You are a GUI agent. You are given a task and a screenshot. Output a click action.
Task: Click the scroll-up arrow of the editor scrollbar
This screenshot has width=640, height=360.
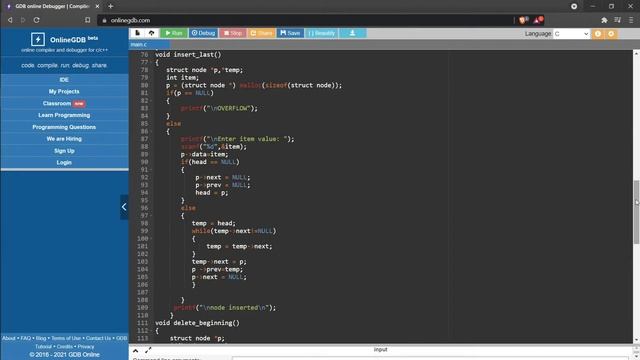(x=636, y=53)
